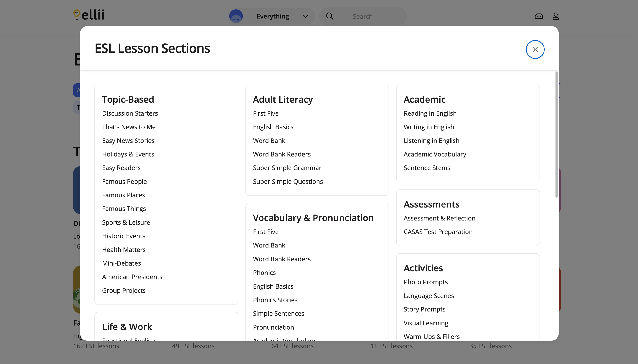The width and height of the screenshot is (638, 364).
Task: Open the inbox tray icon
Action: [x=539, y=16]
